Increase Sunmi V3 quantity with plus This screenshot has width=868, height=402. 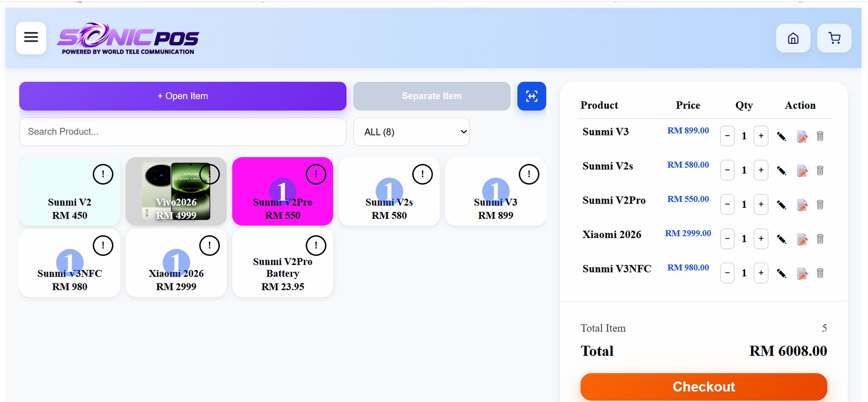pyautogui.click(x=761, y=136)
